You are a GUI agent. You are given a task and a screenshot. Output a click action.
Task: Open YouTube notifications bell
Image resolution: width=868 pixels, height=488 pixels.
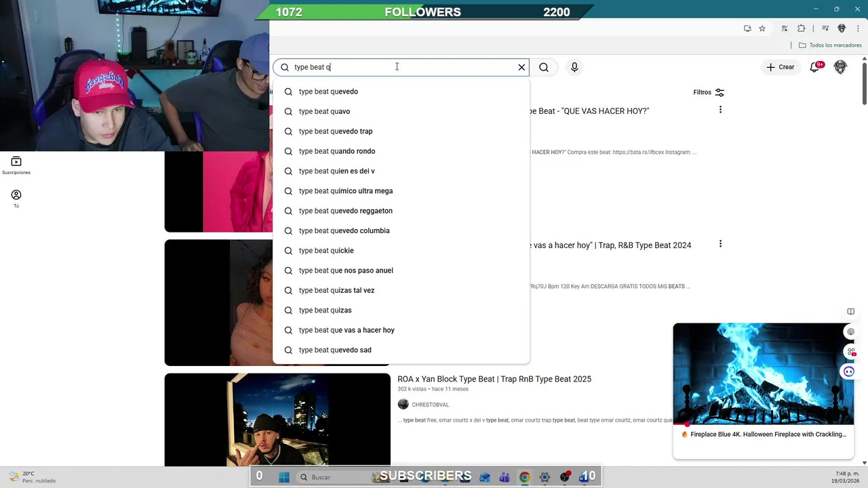816,67
